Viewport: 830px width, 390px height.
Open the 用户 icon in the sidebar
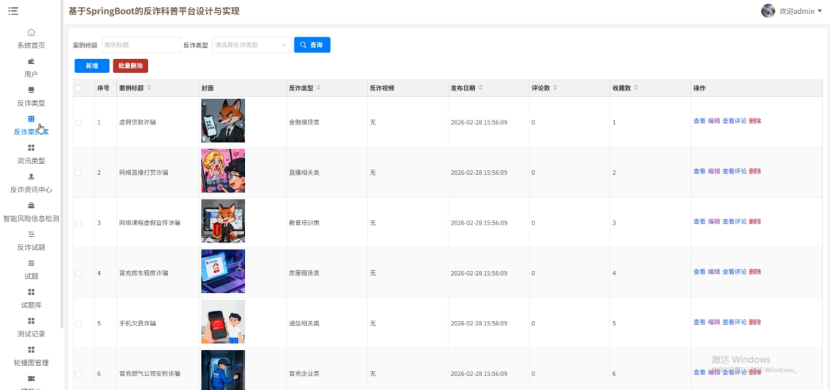click(x=31, y=61)
